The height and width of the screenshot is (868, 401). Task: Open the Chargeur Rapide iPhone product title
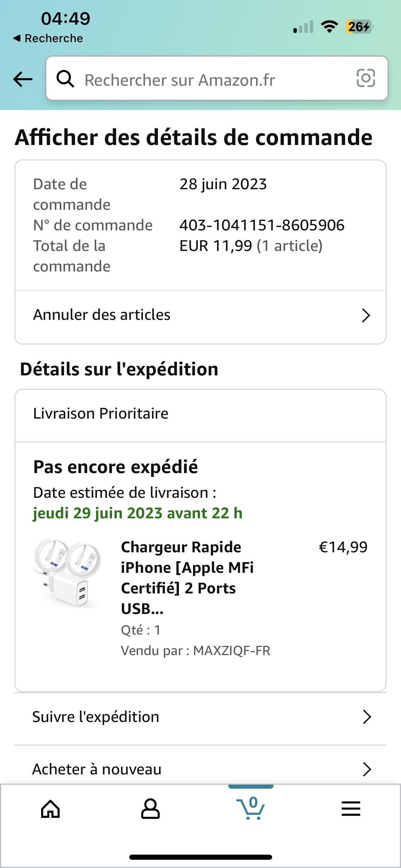187,578
